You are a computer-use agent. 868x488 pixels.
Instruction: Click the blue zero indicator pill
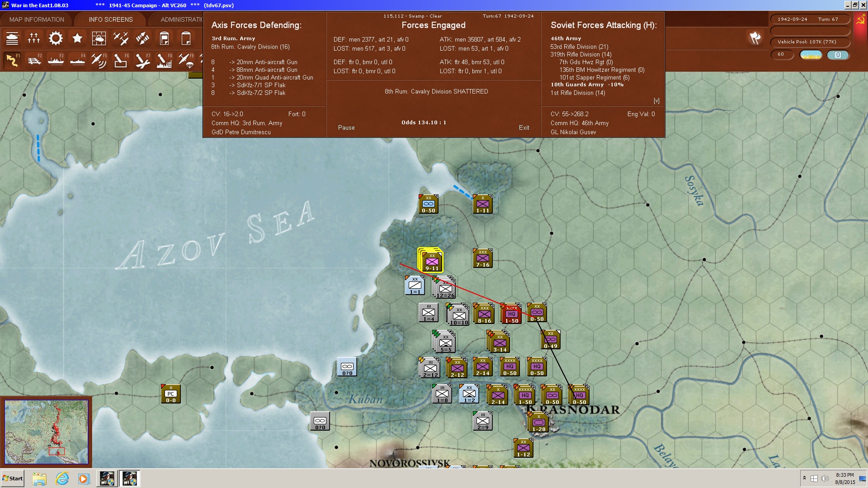(x=838, y=55)
